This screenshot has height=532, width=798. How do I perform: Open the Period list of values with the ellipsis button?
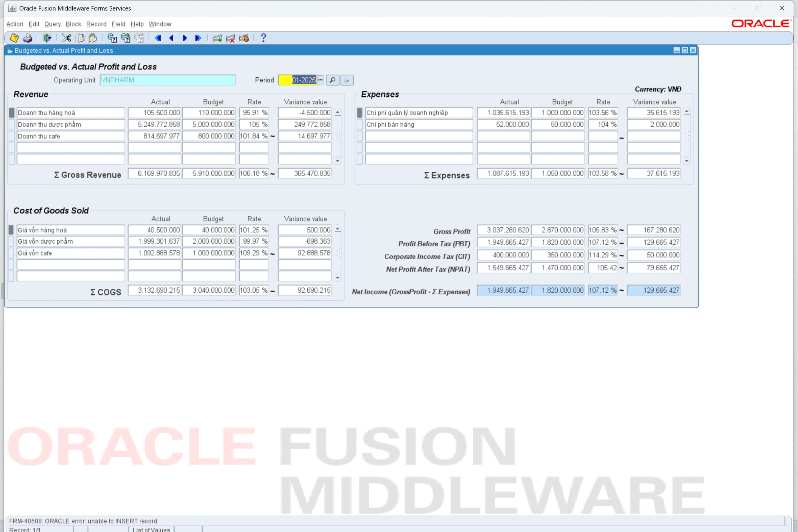321,80
